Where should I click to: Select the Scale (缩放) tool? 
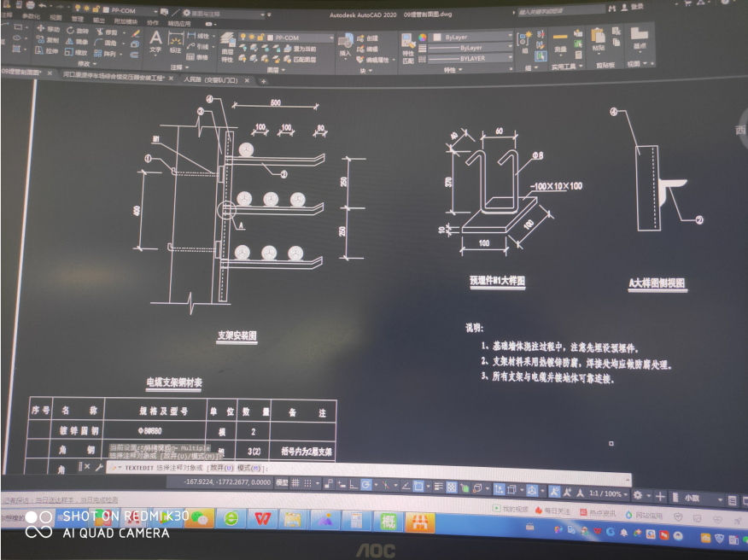click(76, 52)
